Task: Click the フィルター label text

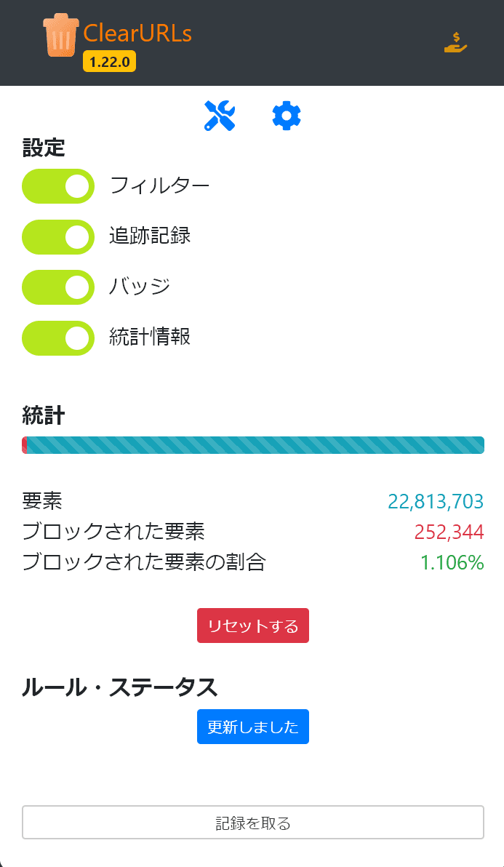Action: [x=160, y=185]
